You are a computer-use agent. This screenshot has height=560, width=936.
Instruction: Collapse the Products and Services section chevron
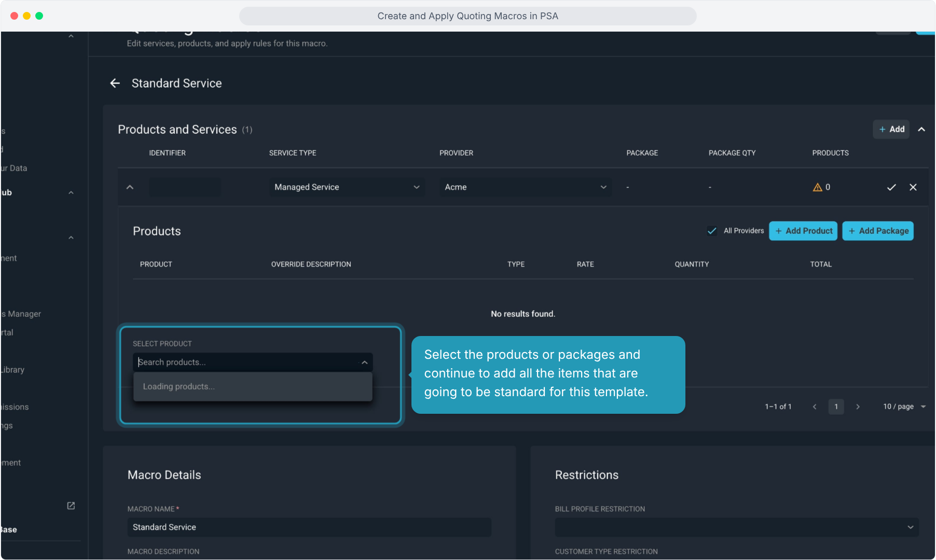pos(921,129)
